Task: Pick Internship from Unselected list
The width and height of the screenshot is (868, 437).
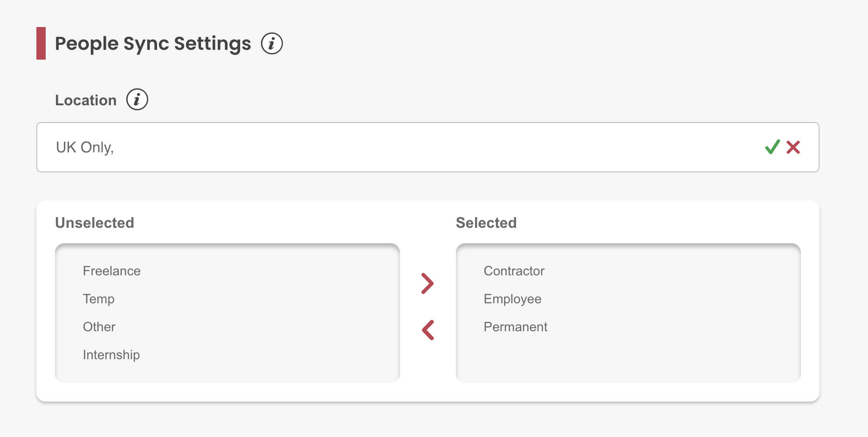Action: click(x=111, y=355)
